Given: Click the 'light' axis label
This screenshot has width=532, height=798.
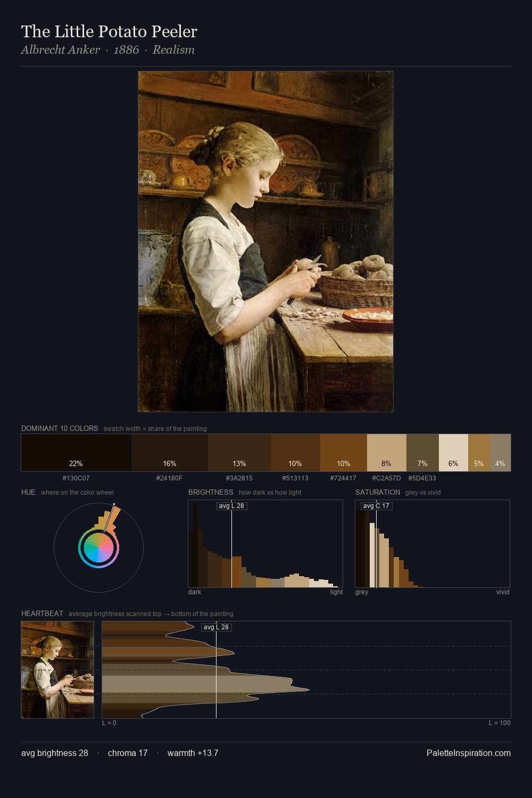Looking at the screenshot, I should (336, 592).
